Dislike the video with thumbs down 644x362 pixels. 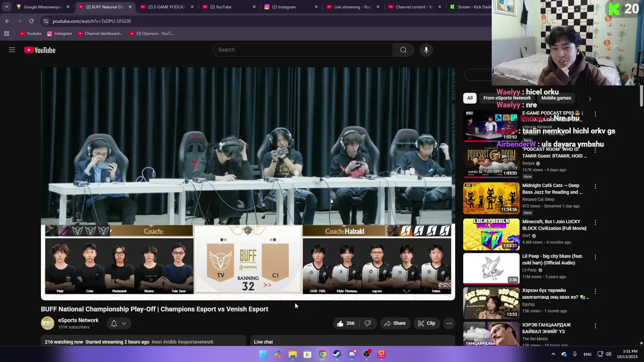point(368,323)
